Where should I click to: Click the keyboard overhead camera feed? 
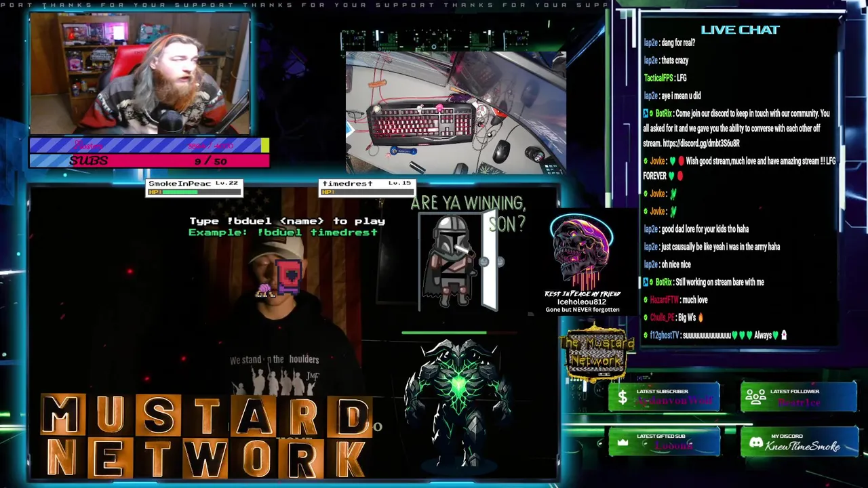pos(456,113)
